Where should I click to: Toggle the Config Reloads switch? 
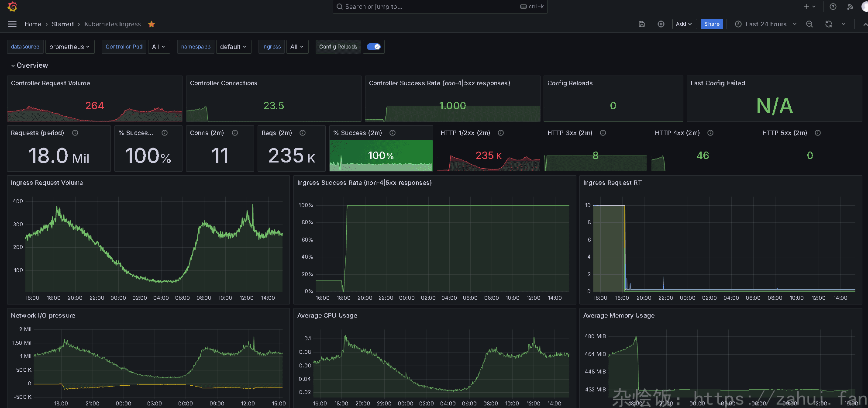(373, 47)
